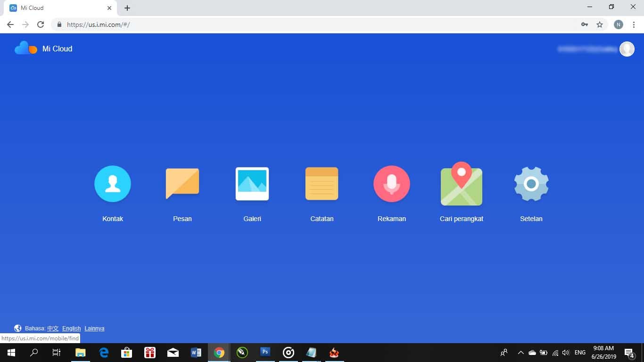Open Microsoft Word from the taskbar

tap(196, 353)
